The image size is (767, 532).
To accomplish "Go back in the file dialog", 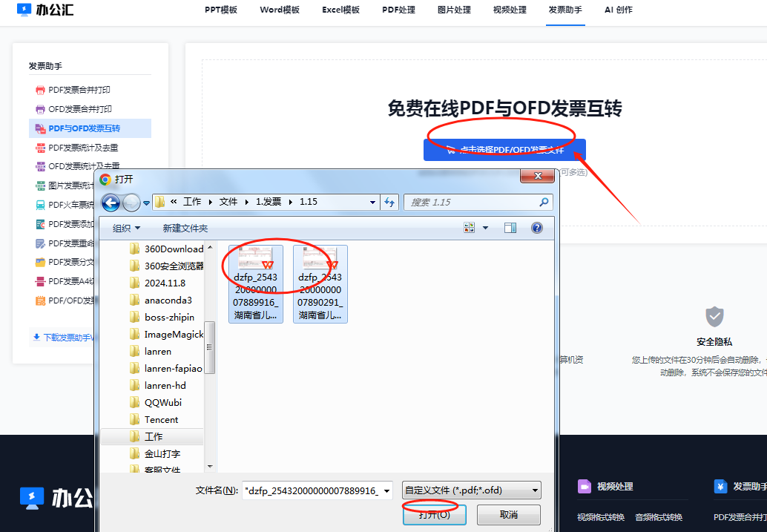I will pyautogui.click(x=111, y=202).
